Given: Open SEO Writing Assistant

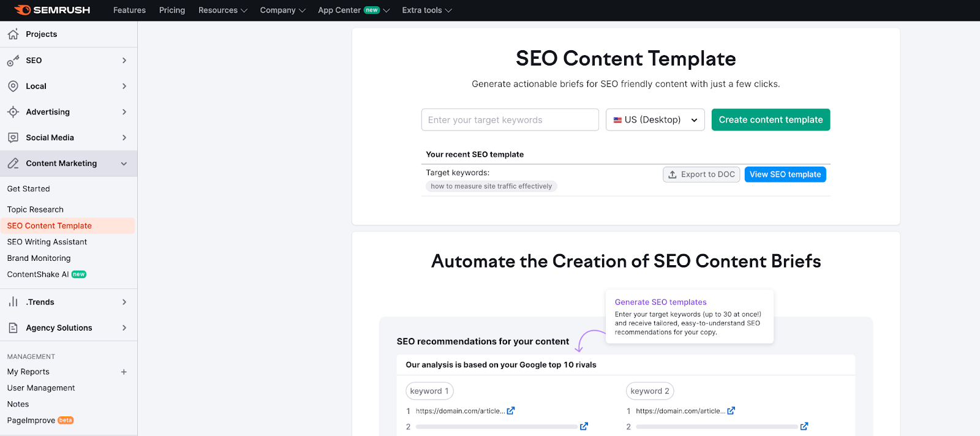Looking at the screenshot, I should pos(47,242).
